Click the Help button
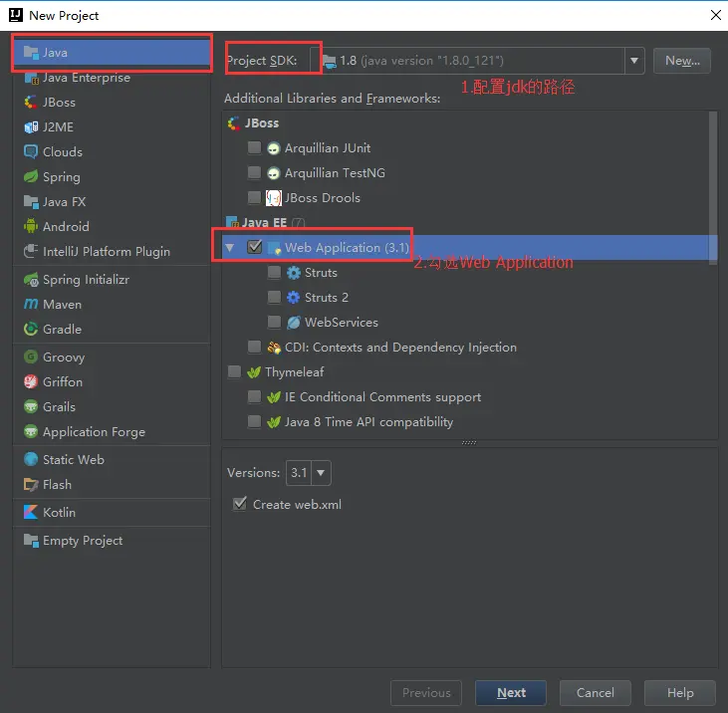Image resolution: width=728 pixels, height=713 pixels. 680,692
